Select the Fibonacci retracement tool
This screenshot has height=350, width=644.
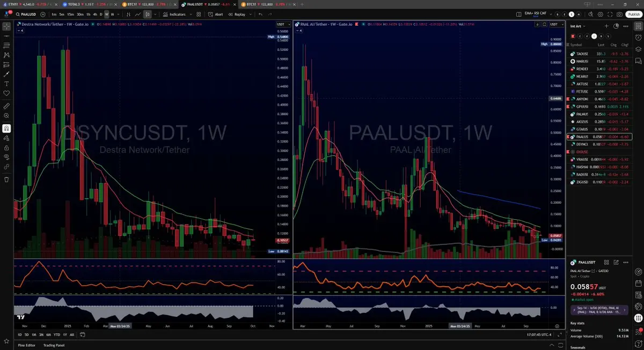6,46
